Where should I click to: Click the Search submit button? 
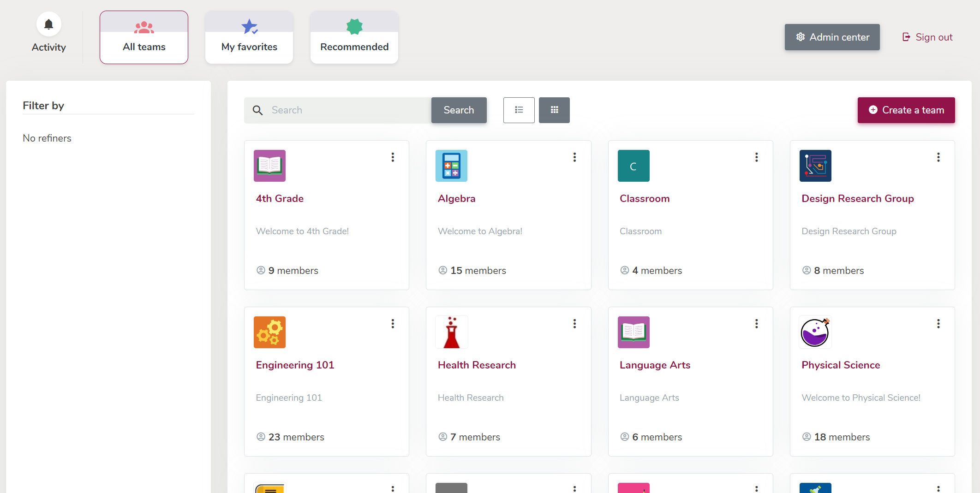point(459,110)
